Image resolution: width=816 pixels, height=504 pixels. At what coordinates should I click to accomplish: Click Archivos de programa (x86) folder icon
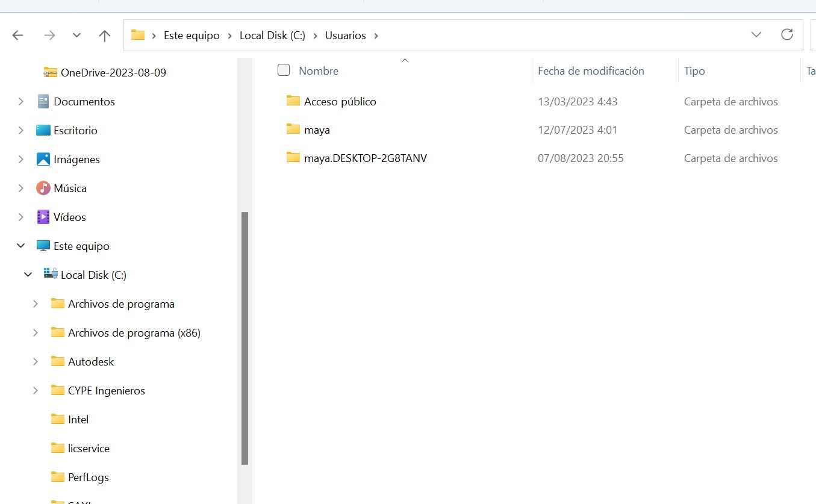pyautogui.click(x=58, y=332)
